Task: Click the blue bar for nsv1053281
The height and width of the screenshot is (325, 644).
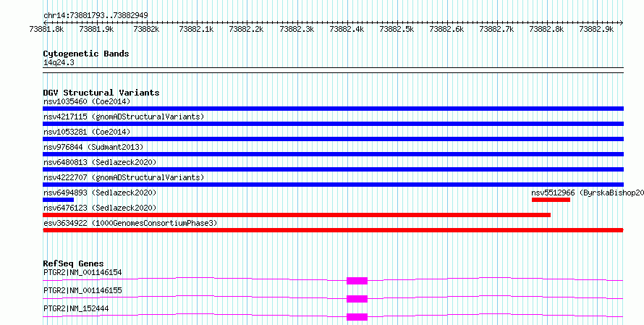Action: [x=333, y=139]
